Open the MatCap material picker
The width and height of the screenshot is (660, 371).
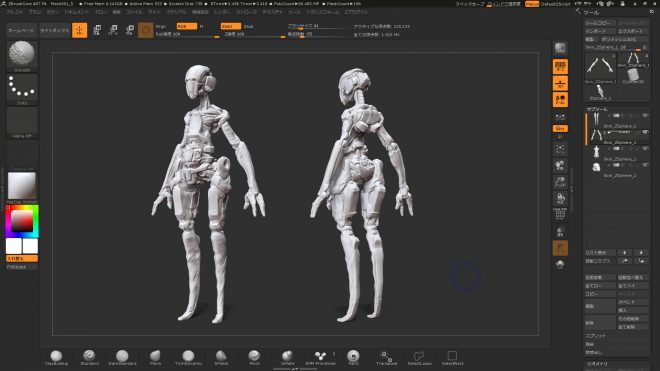(x=22, y=186)
